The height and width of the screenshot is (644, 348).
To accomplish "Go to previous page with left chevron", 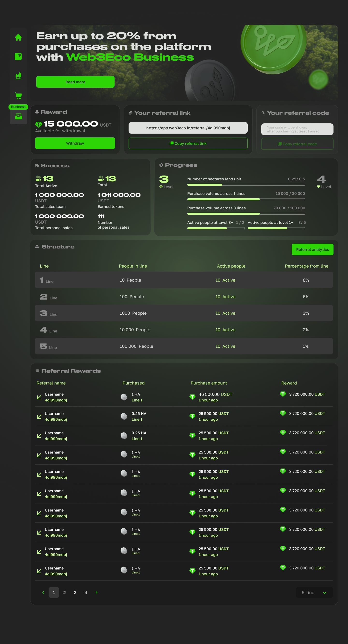I will (x=43, y=593).
